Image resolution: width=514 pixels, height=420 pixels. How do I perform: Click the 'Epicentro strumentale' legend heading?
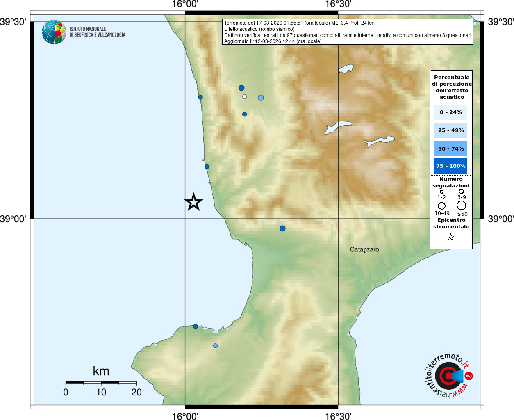pyautogui.click(x=451, y=223)
